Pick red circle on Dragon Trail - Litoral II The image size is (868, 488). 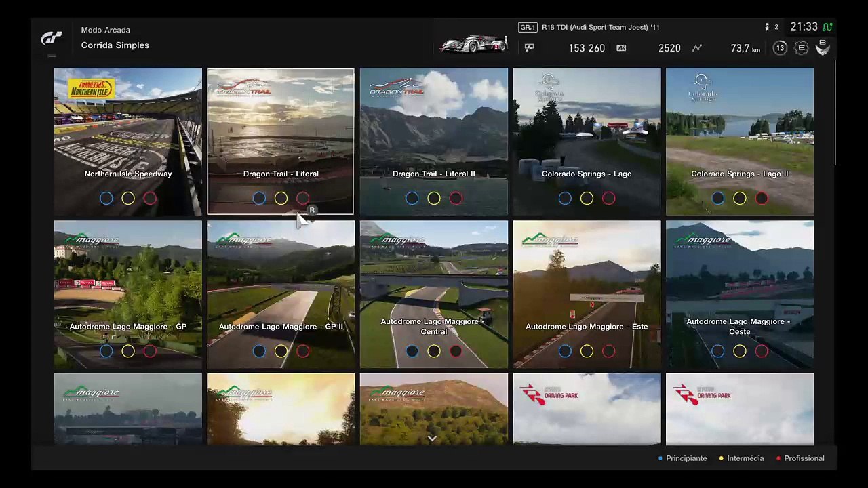coord(456,199)
